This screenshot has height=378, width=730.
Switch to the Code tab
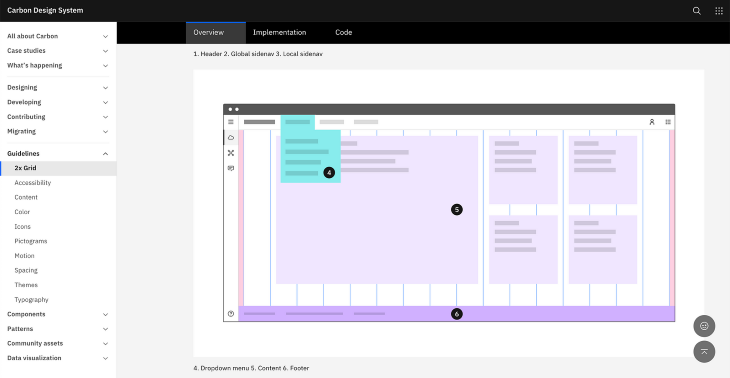click(x=344, y=33)
